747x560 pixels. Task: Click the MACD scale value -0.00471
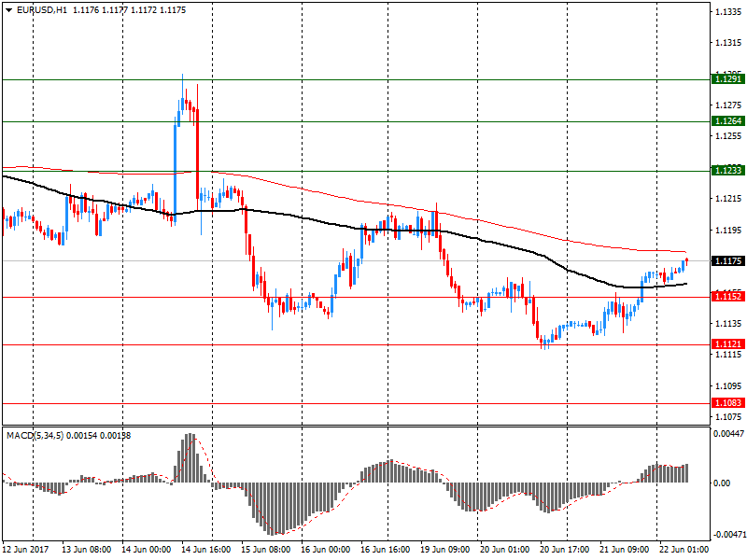(729, 534)
